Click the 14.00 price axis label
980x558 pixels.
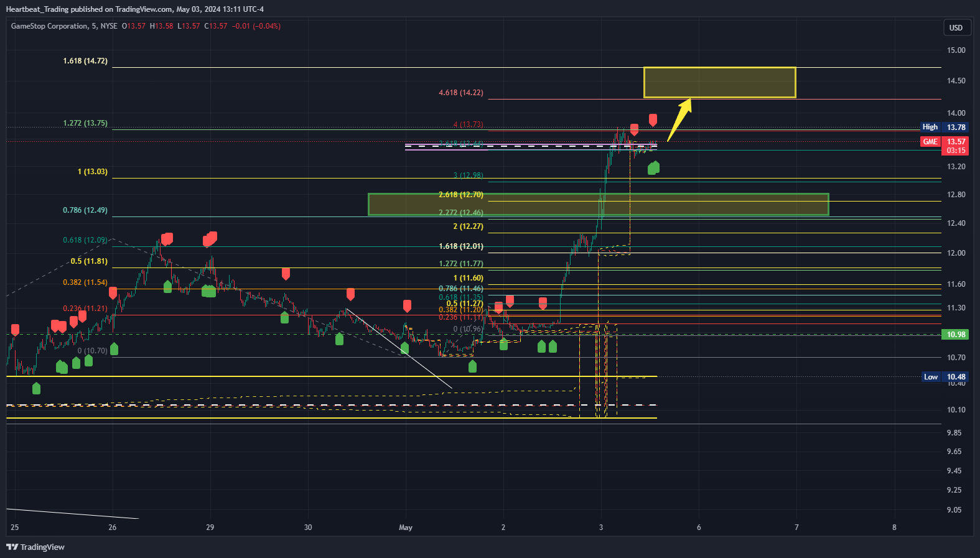pos(956,113)
